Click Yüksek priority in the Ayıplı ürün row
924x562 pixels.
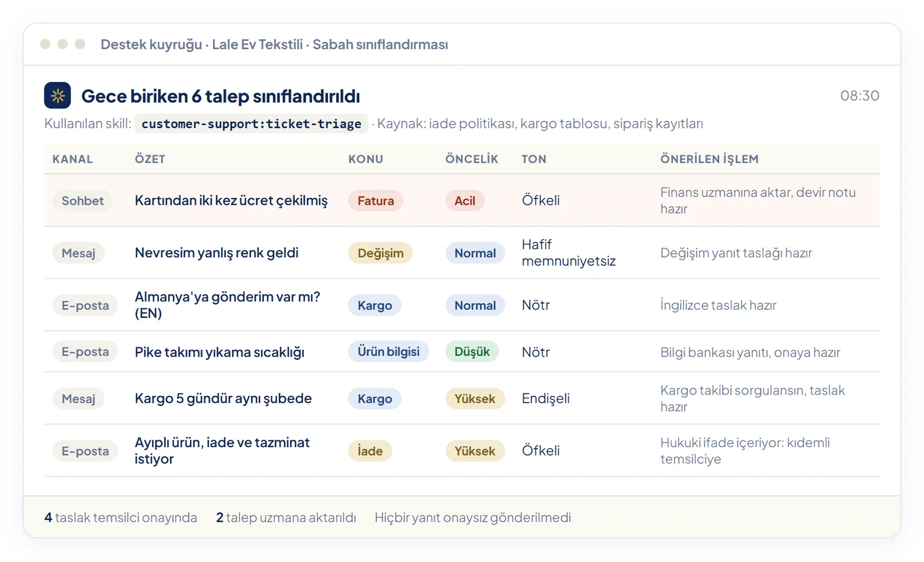coord(475,451)
